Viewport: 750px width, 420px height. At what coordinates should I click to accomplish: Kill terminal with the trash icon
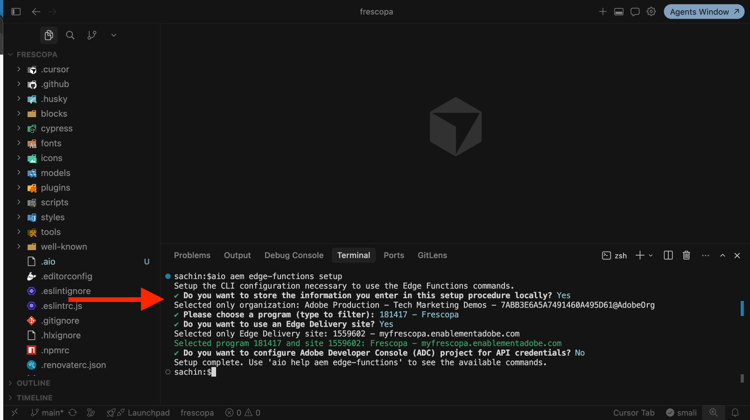pyautogui.click(x=686, y=255)
